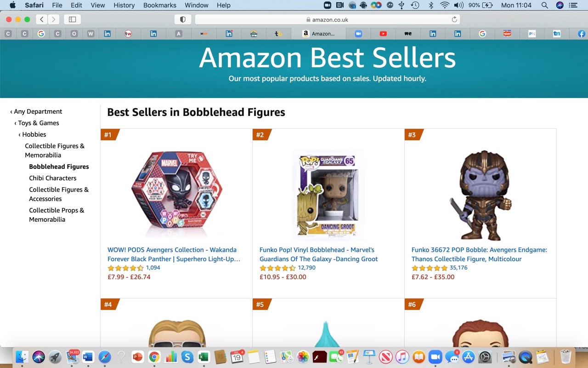Open the Bookmarks menu
The image size is (588, 368).
pos(159,5)
